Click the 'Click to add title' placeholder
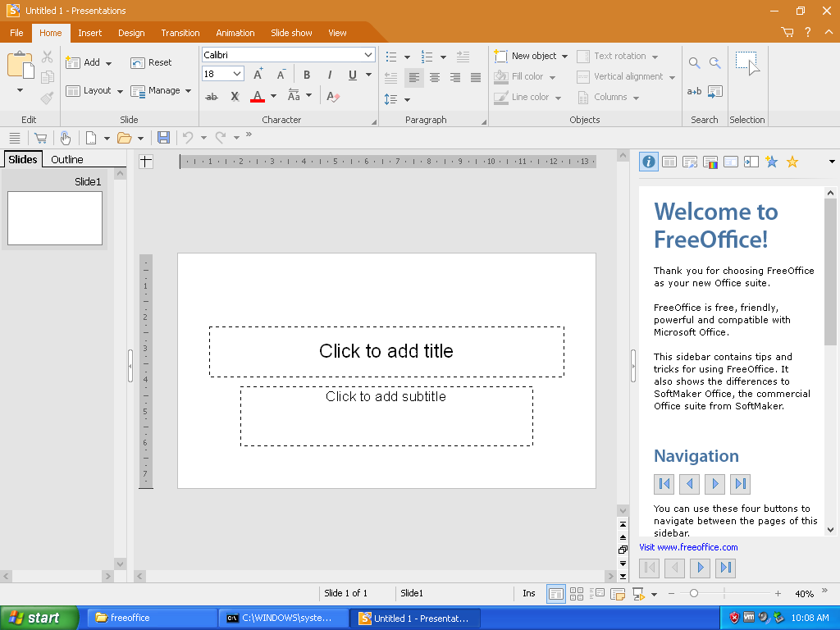840x630 pixels. coord(386,351)
